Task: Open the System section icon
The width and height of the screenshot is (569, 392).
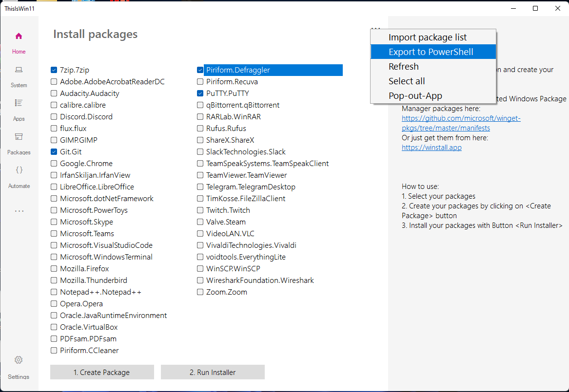Action: (19, 70)
